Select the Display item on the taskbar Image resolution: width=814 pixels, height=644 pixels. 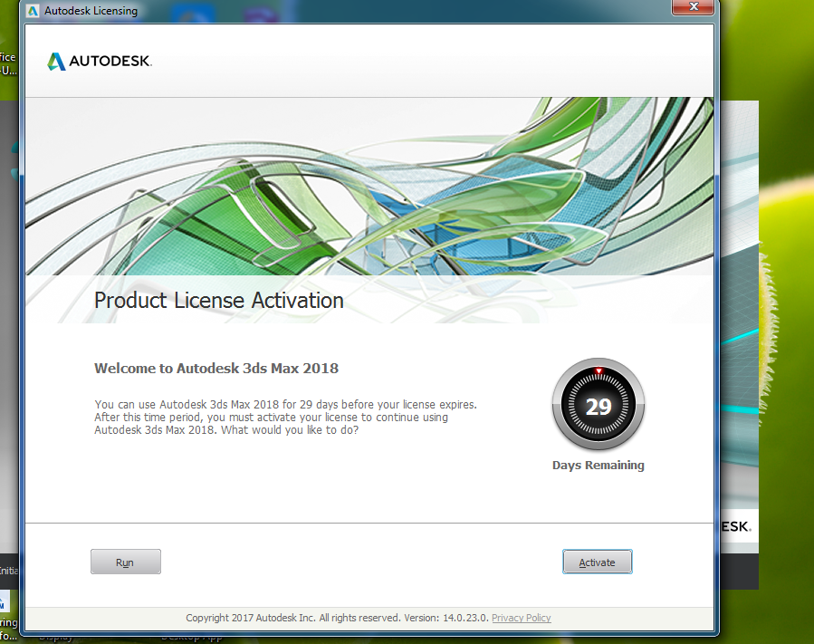[x=56, y=637]
